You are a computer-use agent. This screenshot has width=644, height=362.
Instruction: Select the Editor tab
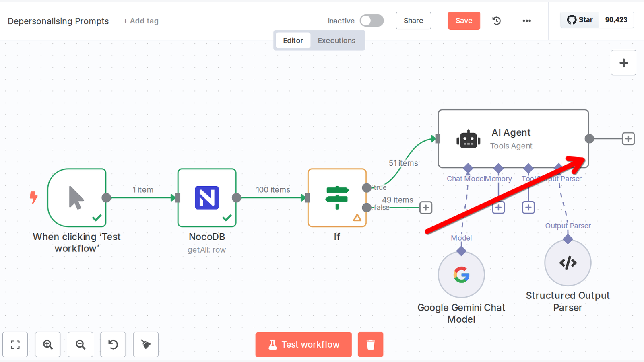click(293, 41)
